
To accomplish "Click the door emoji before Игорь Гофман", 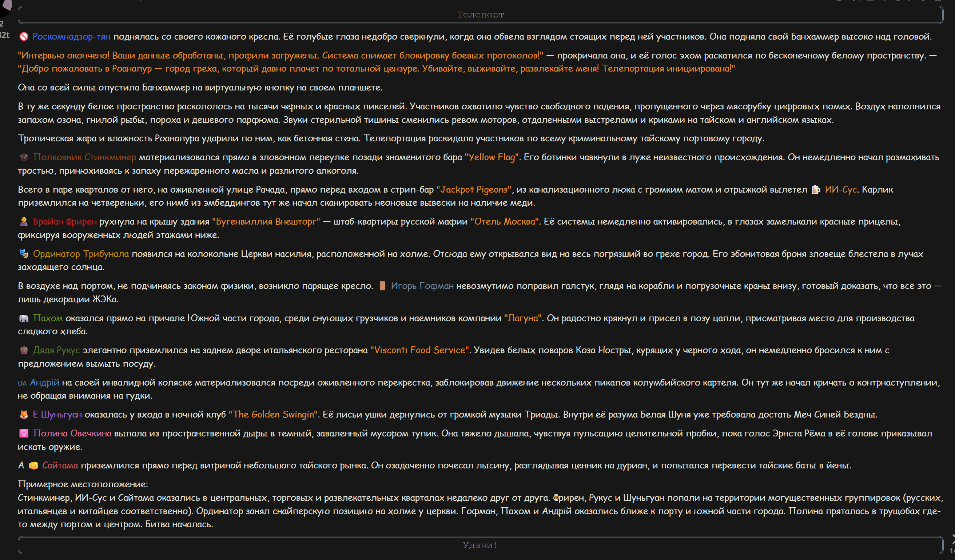I will (382, 286).
